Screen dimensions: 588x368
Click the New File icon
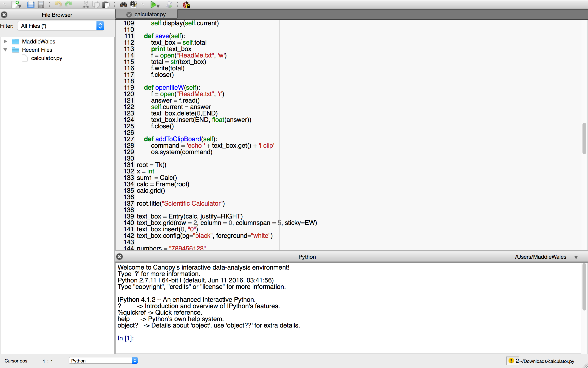point(15,4)
